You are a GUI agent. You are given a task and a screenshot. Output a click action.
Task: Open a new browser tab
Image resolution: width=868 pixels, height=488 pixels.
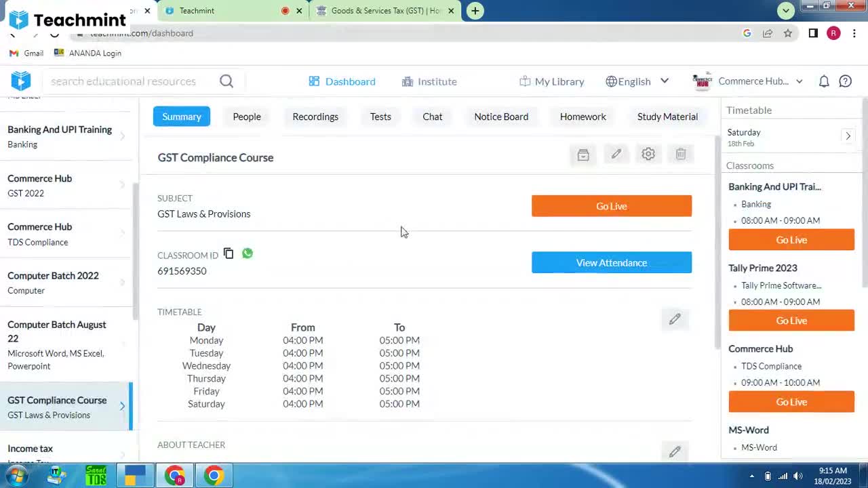coord(475,11)
